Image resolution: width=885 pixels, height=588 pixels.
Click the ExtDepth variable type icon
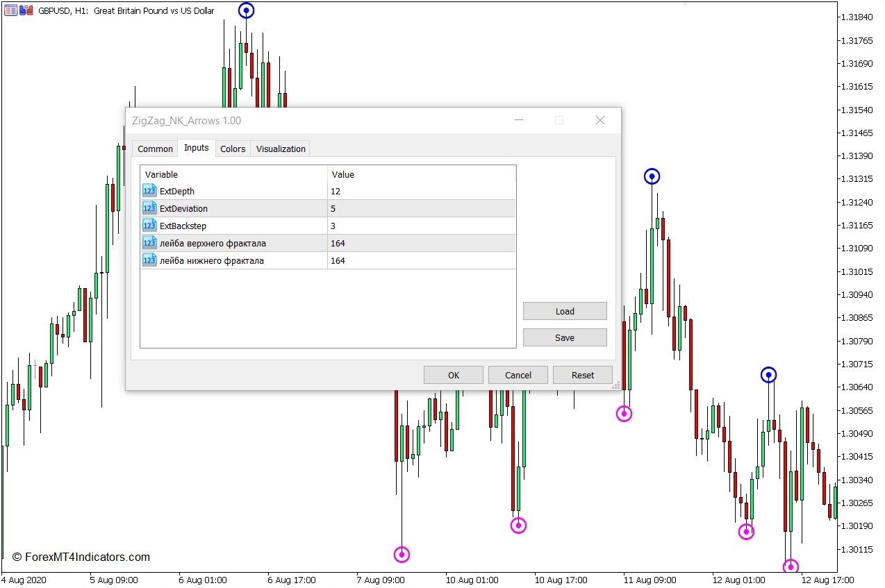149,191
